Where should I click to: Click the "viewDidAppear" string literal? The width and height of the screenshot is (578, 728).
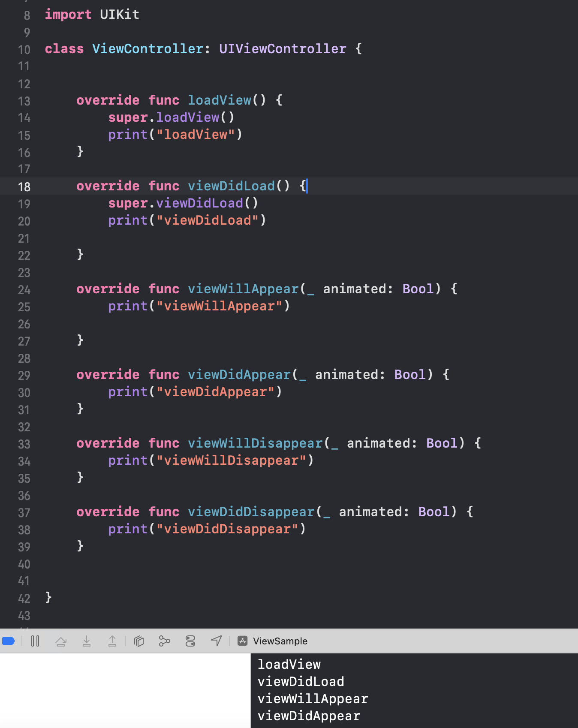point(215,392)
